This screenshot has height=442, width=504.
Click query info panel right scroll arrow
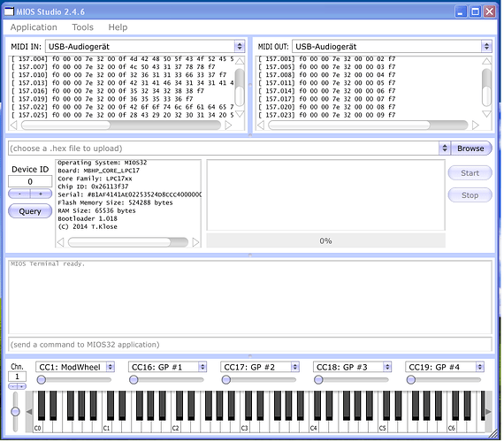(x=195, y=242)
